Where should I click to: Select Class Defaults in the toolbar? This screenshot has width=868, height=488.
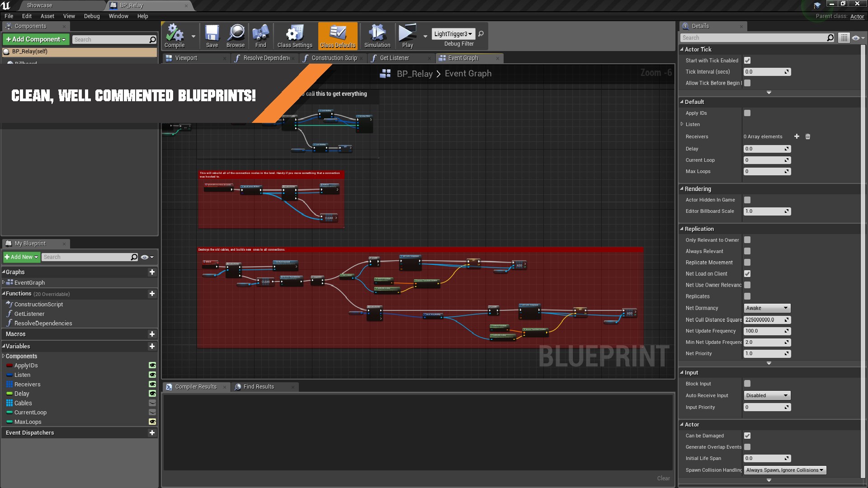338,36
